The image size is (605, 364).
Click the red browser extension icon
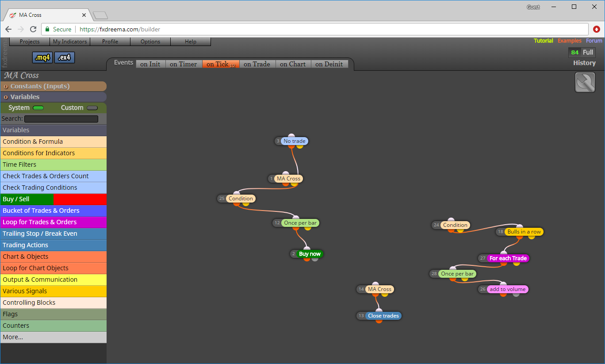click(596, 29)
